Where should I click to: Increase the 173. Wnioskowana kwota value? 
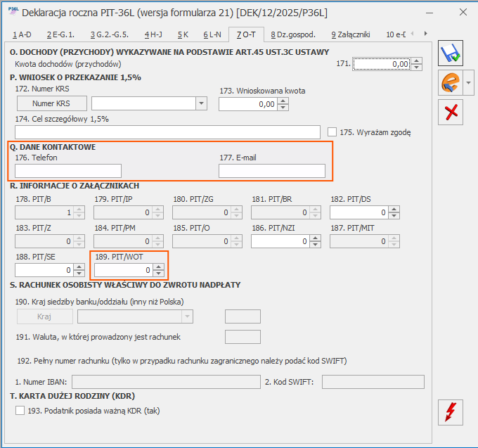(283, 101)
